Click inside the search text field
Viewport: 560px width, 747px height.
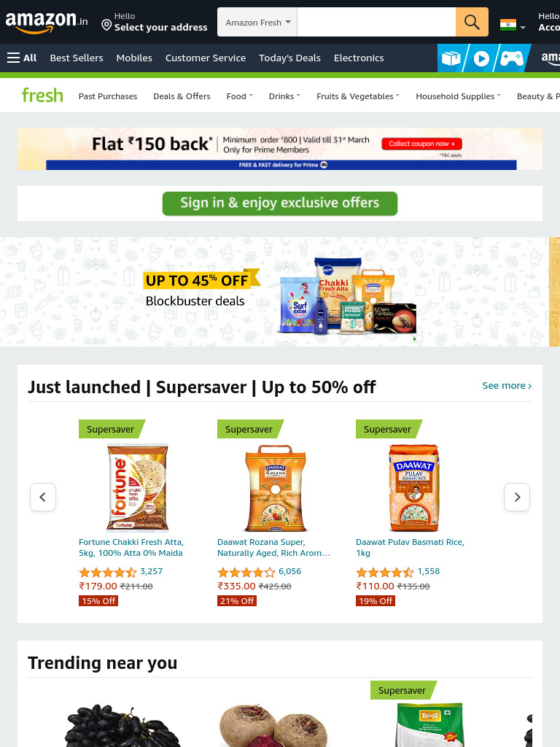[x=376, y=22]
